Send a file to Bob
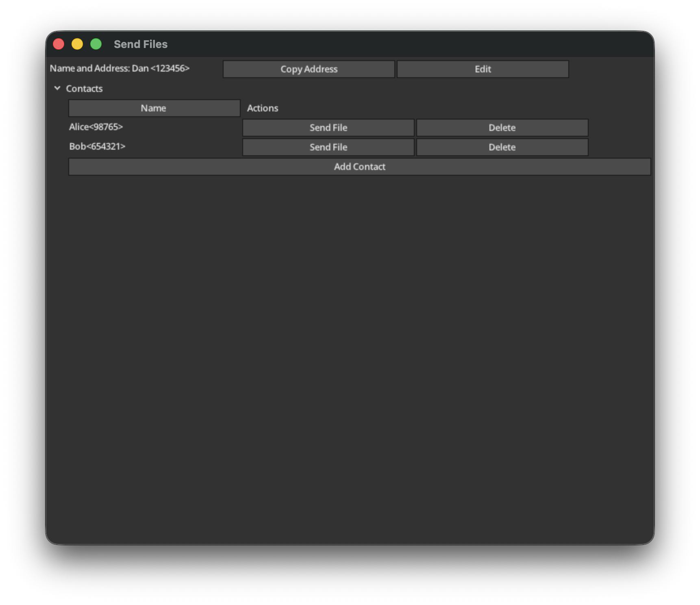700x605 pixels. [328, 147]
